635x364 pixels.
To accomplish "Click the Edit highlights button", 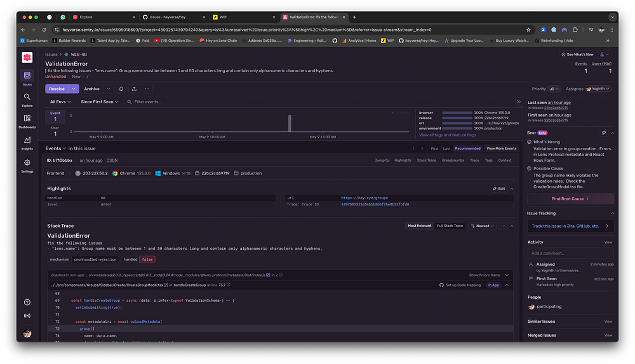I will (498, 188).
